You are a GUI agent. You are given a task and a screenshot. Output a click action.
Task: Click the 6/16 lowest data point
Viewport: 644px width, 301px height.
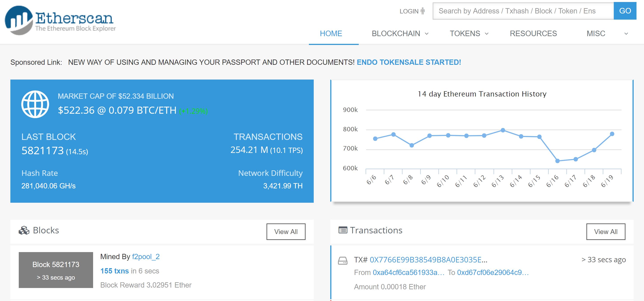pos(557,161)
